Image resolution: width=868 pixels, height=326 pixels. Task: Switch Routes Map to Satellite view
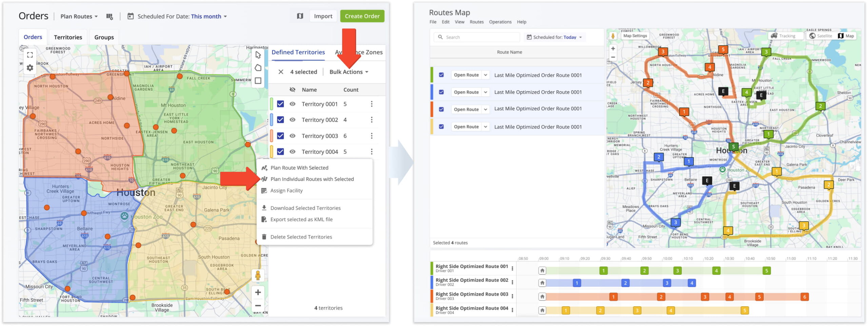click(x=821, y=36)
